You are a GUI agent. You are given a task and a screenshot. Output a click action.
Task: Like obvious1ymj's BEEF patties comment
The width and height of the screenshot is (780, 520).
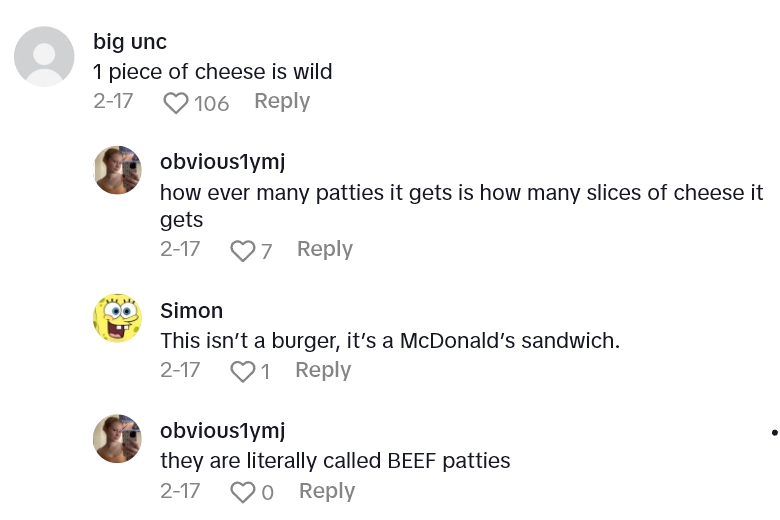click(242, 492)
